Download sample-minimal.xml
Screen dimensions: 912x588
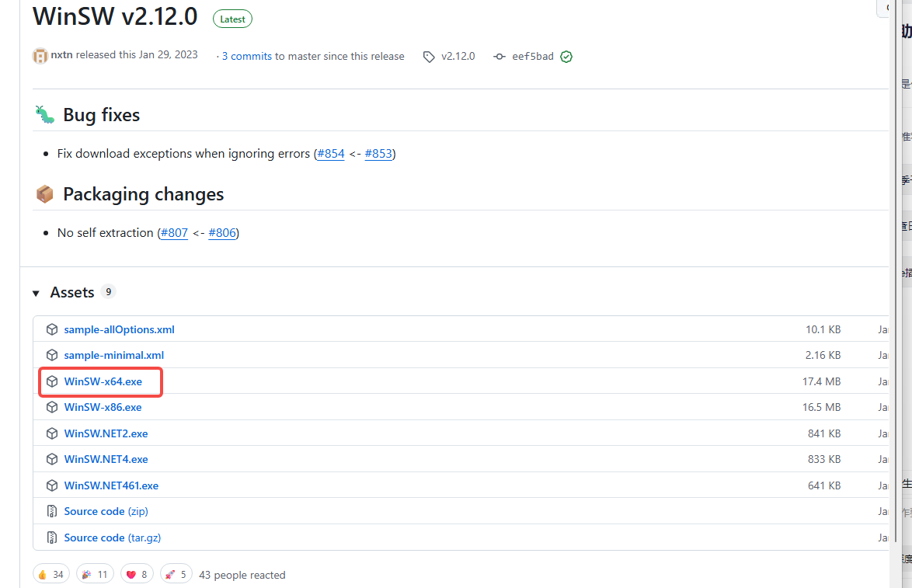(114, 355)
